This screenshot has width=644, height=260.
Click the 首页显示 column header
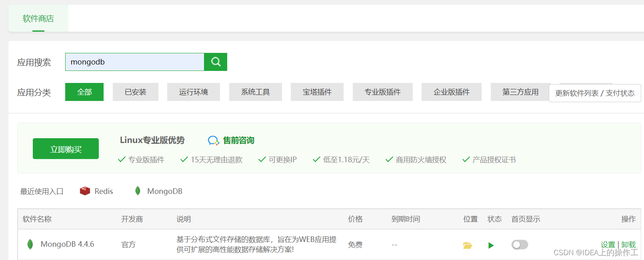coord(526,219)
